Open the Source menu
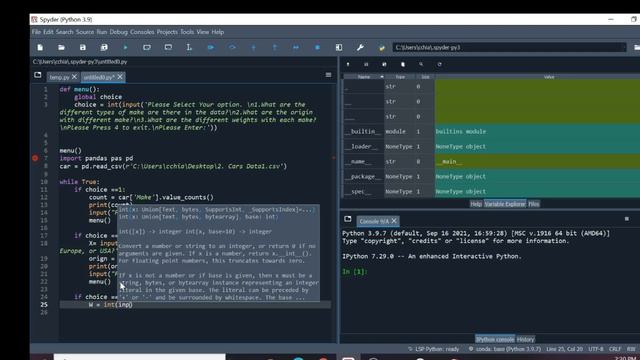 click(85, 32)
